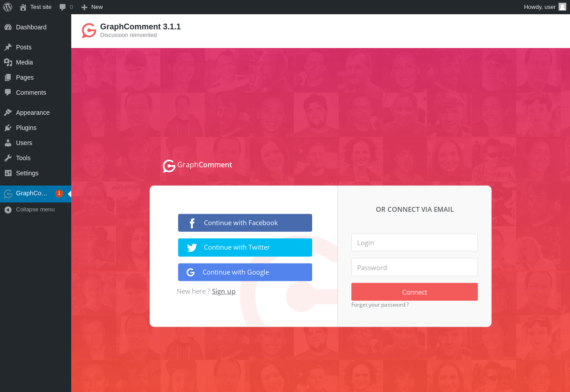Click the Discussion reinvented subtitle

[x=128, y=35]
